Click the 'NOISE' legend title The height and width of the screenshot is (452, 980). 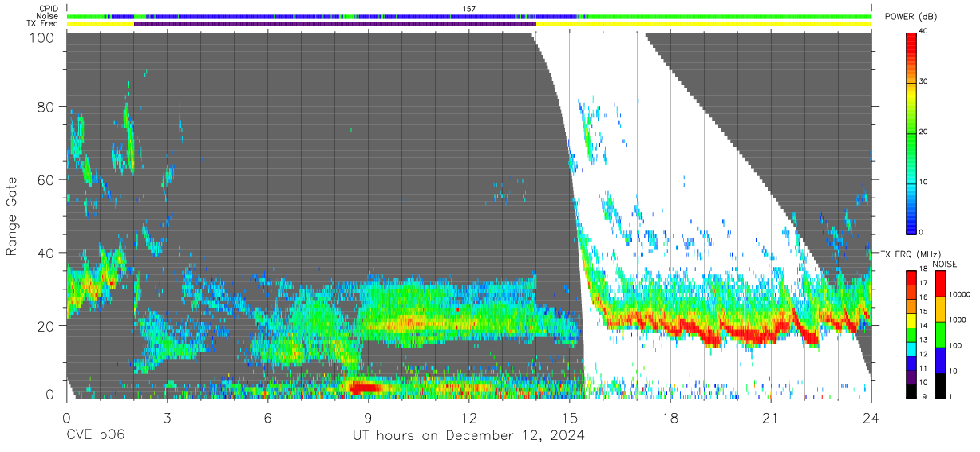point(946,264)
